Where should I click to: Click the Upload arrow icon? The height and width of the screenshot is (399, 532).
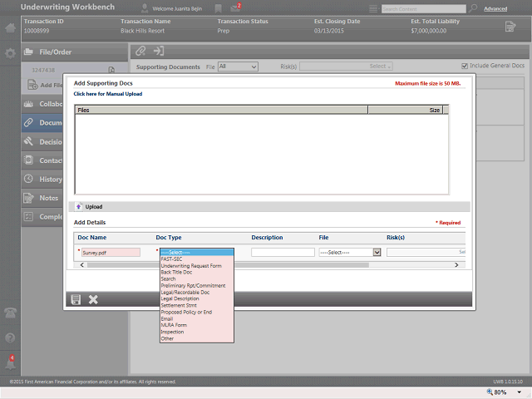pos(79,207)
